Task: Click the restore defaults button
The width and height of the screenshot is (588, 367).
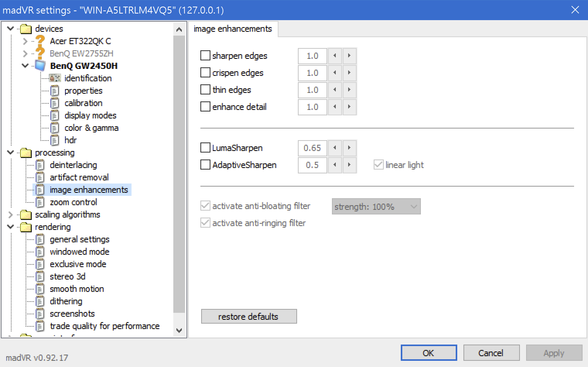Action: point(249,316)
